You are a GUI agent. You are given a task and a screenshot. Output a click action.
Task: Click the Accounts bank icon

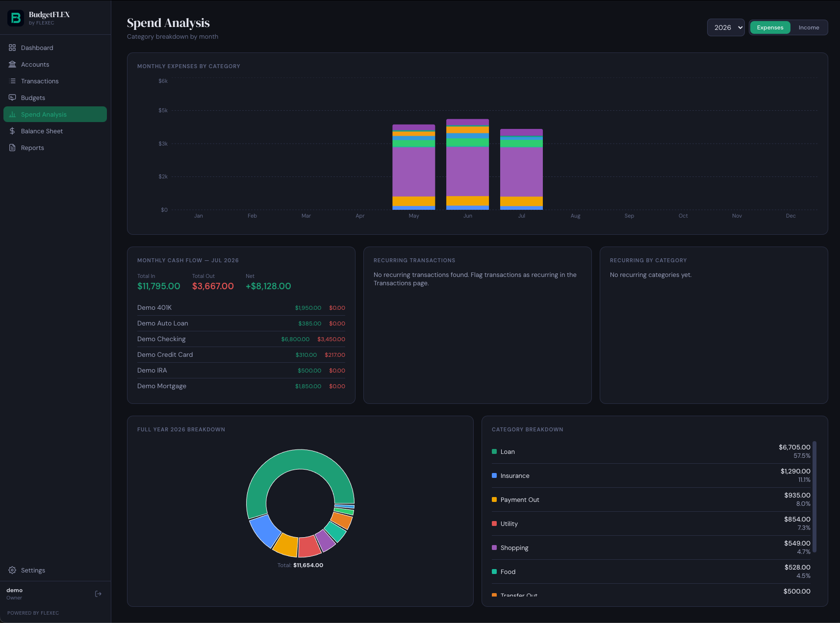click(12, 64)
